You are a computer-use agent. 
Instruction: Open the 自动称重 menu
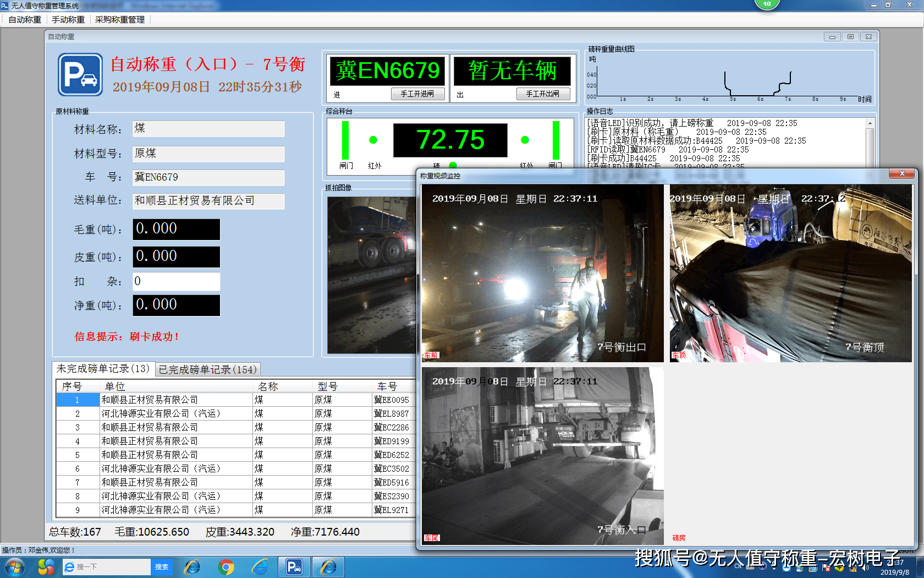pyautogui.click(x=25, y=19)
